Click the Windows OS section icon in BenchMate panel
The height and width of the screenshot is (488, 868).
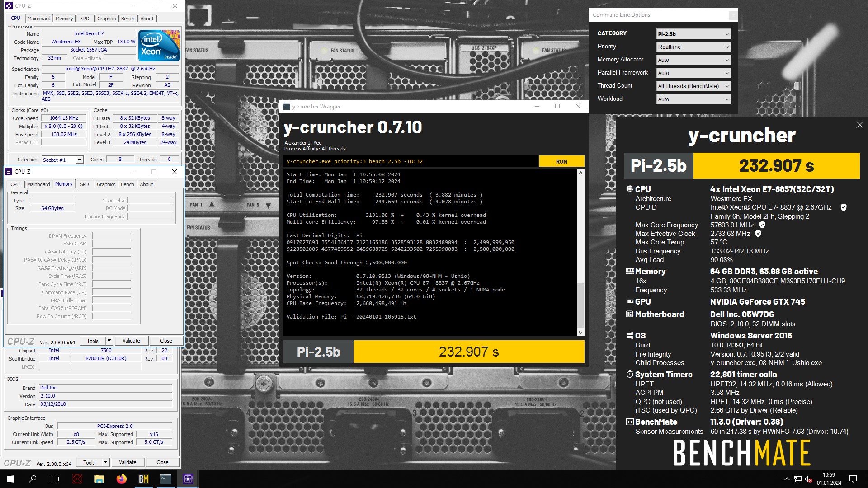point(630,336)
